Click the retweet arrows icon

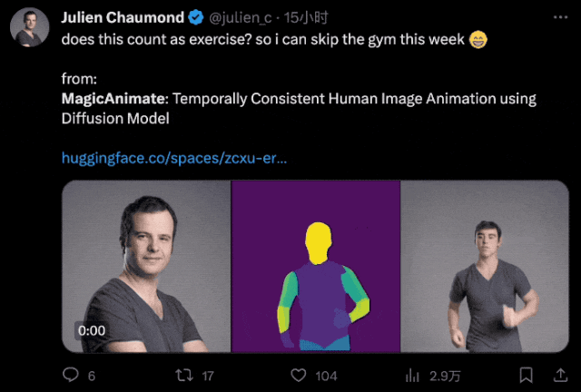[183, 375]
